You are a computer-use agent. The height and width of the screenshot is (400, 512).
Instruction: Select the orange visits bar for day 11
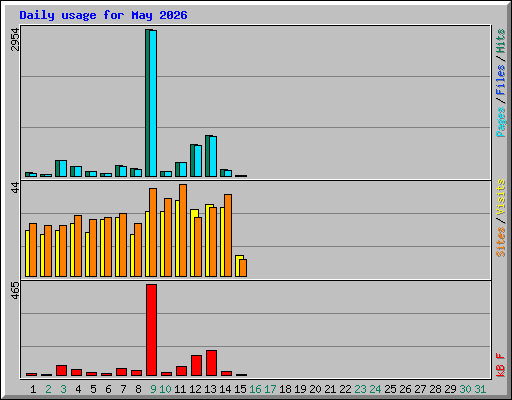(x=183, y=230)
